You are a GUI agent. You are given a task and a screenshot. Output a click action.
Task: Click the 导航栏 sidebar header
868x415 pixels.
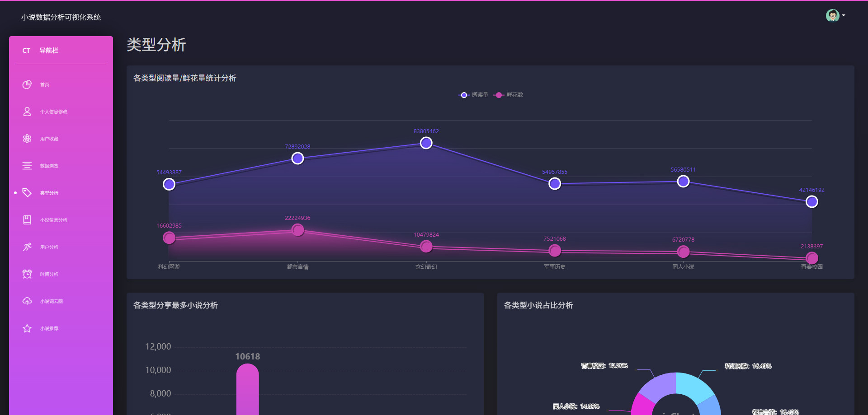(x=49, y=51)
